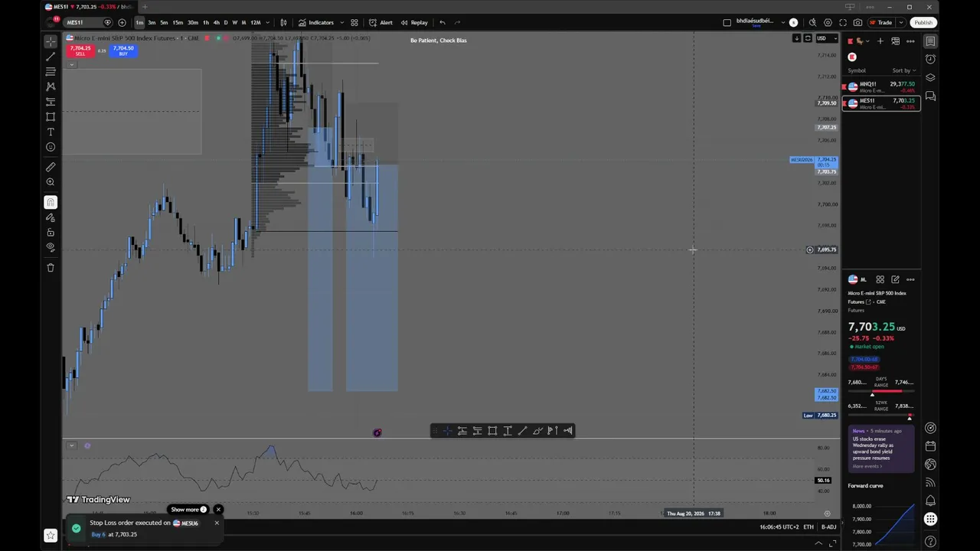Viewport: 980px width, 551px height.
Task: Open the emoji and icons tool
Action: coord(51,147)
